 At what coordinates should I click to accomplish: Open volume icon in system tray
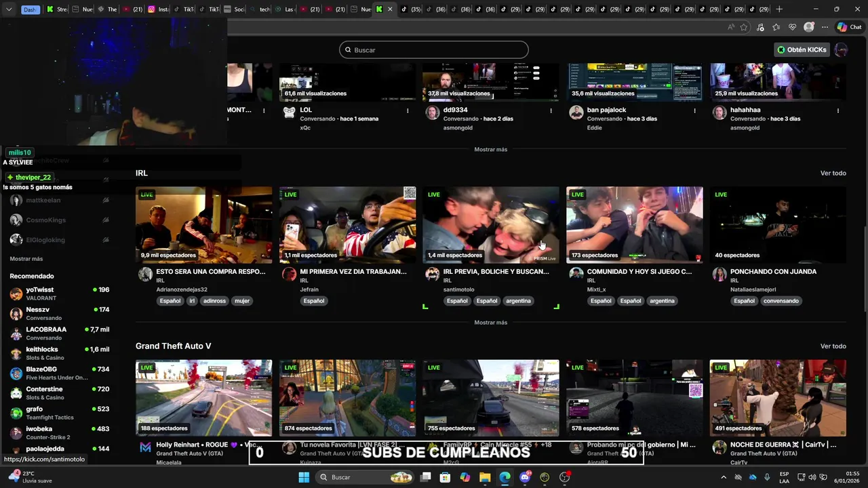812,477
